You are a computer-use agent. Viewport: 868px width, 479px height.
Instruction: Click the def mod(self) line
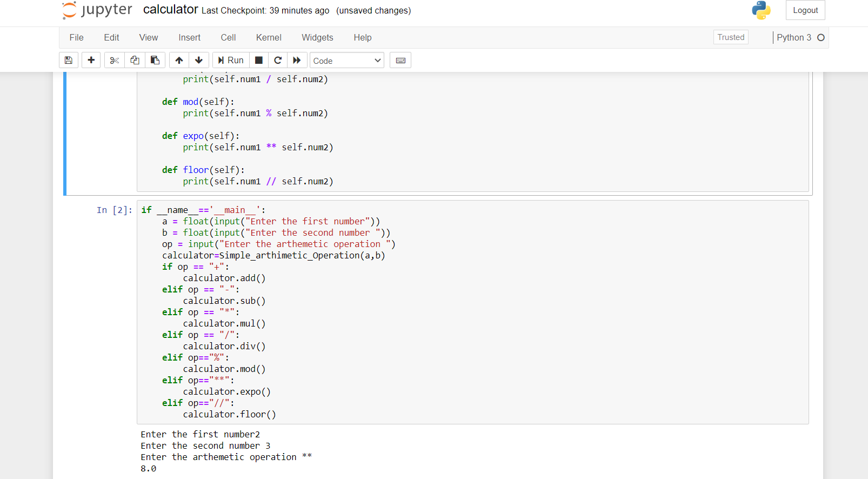click(x=198, y=102)
